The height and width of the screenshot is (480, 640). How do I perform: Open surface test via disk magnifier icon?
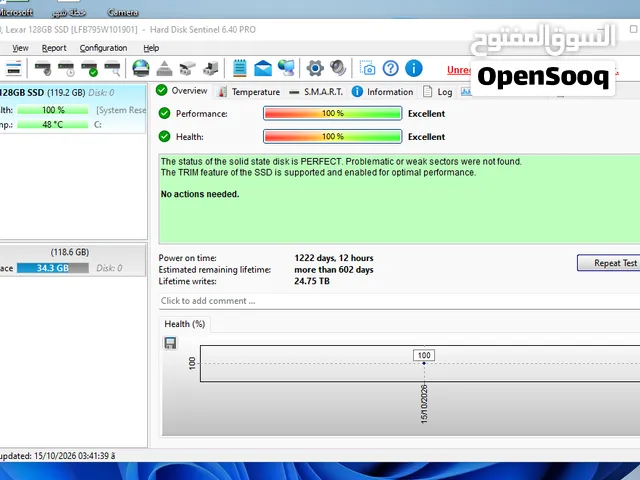[x=112, y=68]
